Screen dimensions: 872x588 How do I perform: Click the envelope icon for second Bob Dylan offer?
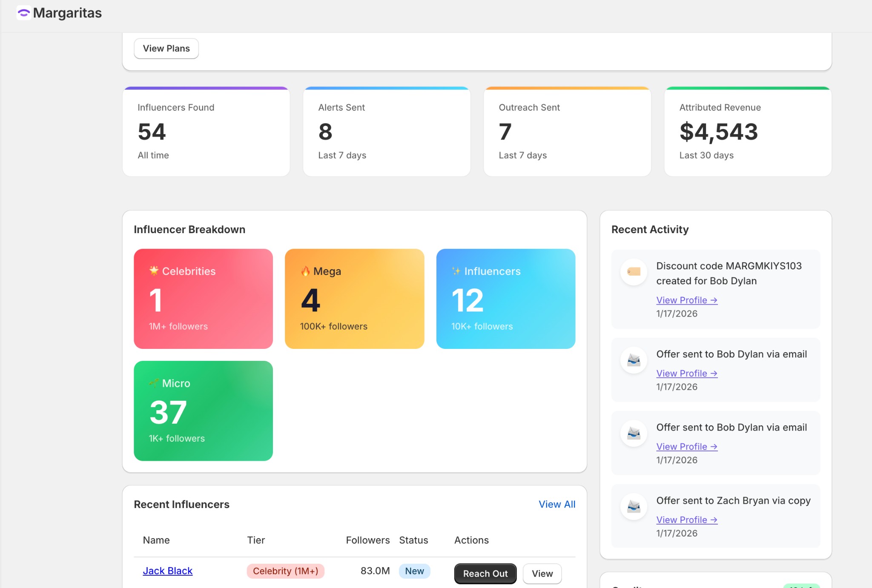point(634,433)
